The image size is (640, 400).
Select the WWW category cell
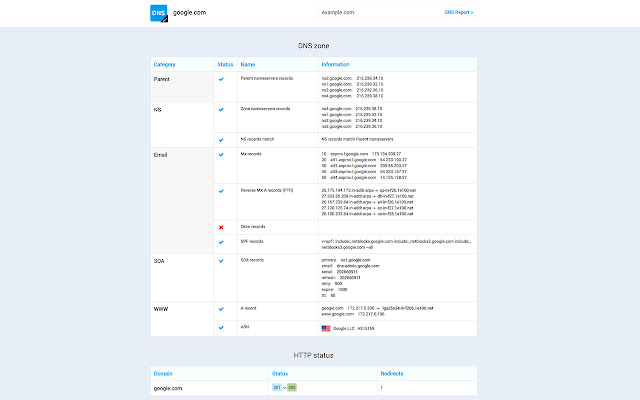tap(182, 319)
